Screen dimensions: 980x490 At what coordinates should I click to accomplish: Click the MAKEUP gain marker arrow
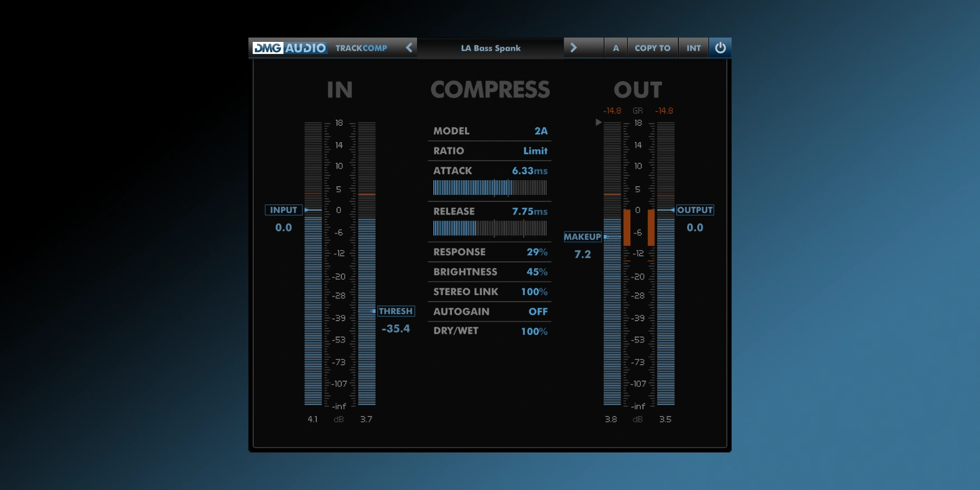[x=605, y=237]
